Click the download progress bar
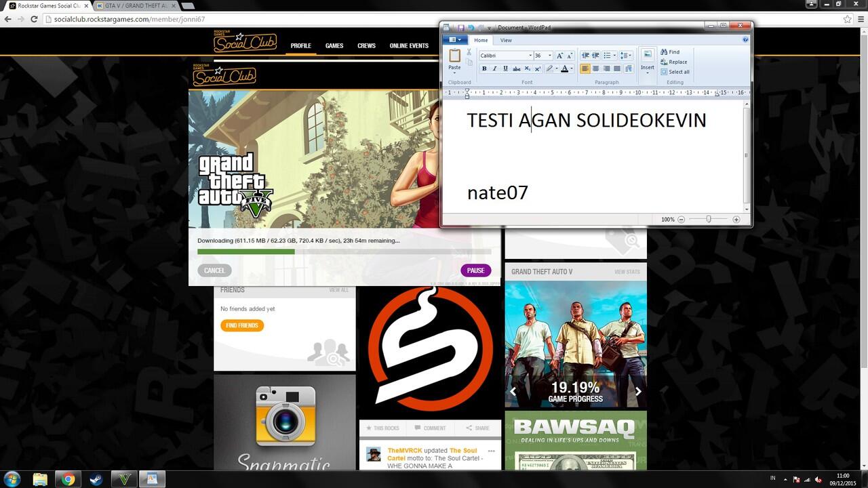This screenshot has width=868, height=488. [344, 251]
